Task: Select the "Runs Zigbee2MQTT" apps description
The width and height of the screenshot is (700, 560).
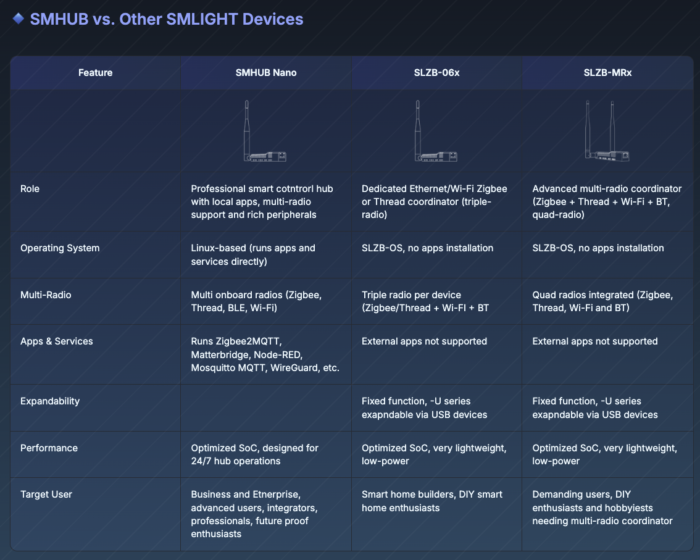Action: [265, 354]
